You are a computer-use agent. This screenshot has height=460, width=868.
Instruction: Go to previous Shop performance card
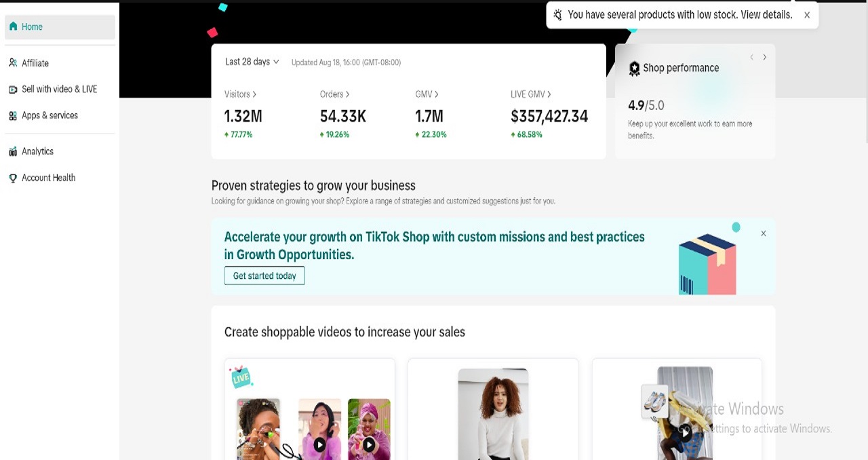[x=751, y=57]
